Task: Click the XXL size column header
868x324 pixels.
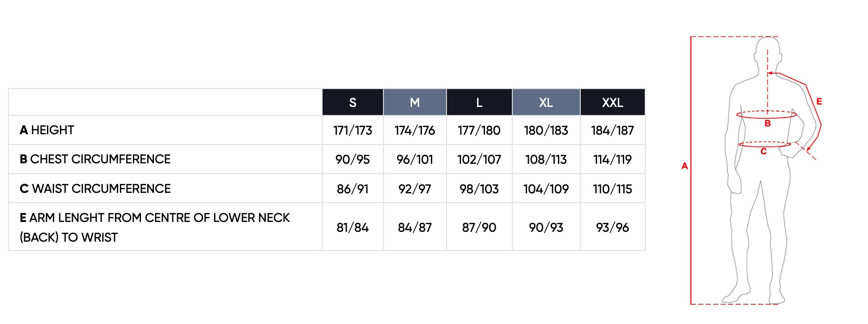Action: 613,102
